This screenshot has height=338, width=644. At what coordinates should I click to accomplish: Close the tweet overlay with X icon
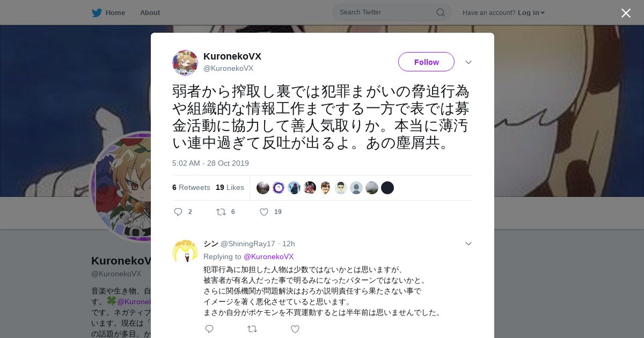pos(626,13)
